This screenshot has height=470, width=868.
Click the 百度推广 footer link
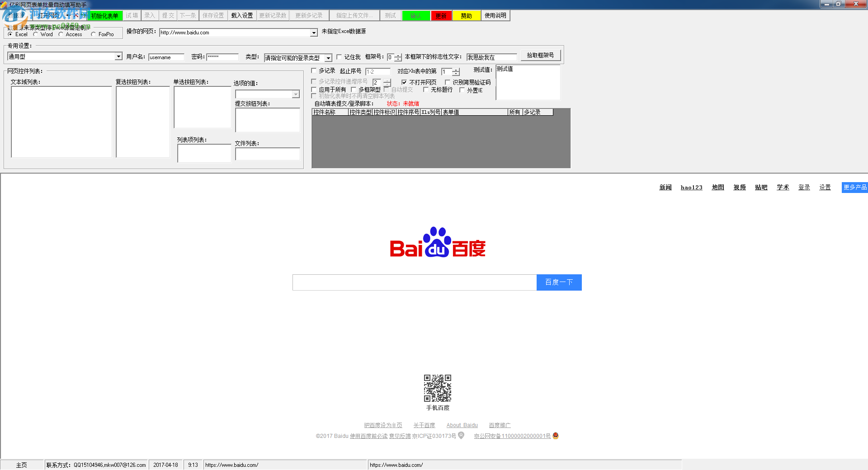point(500,425)
